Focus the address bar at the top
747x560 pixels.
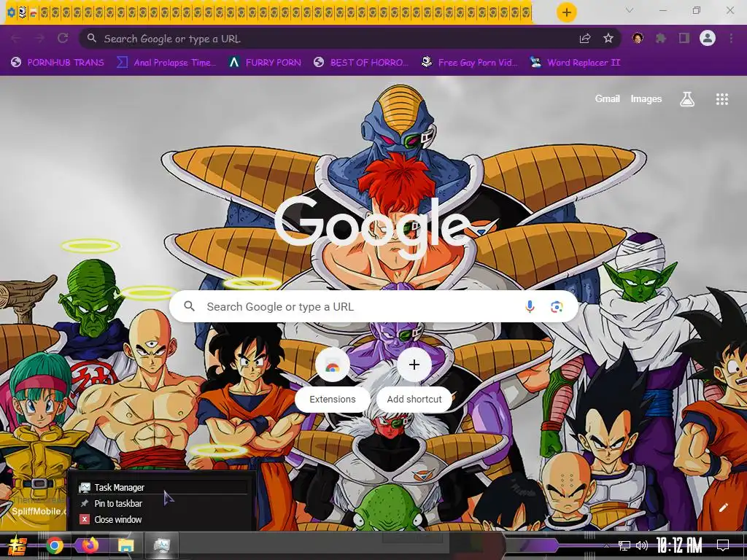coord(333,39)
